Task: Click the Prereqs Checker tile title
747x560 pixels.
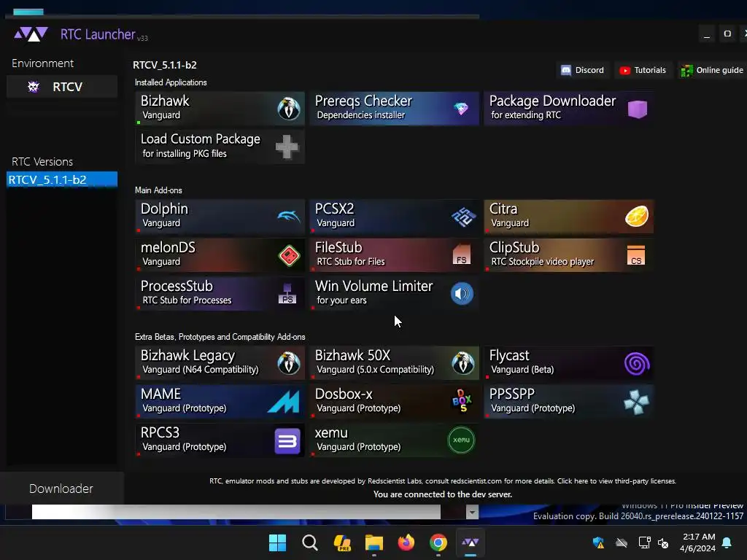Action: [x=363, y=101]
